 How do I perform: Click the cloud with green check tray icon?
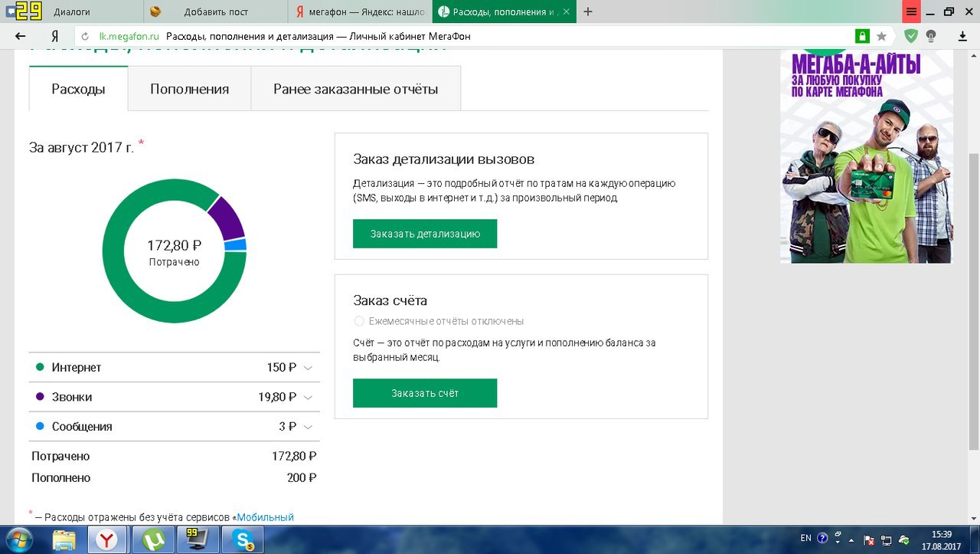tap(904, 539)
